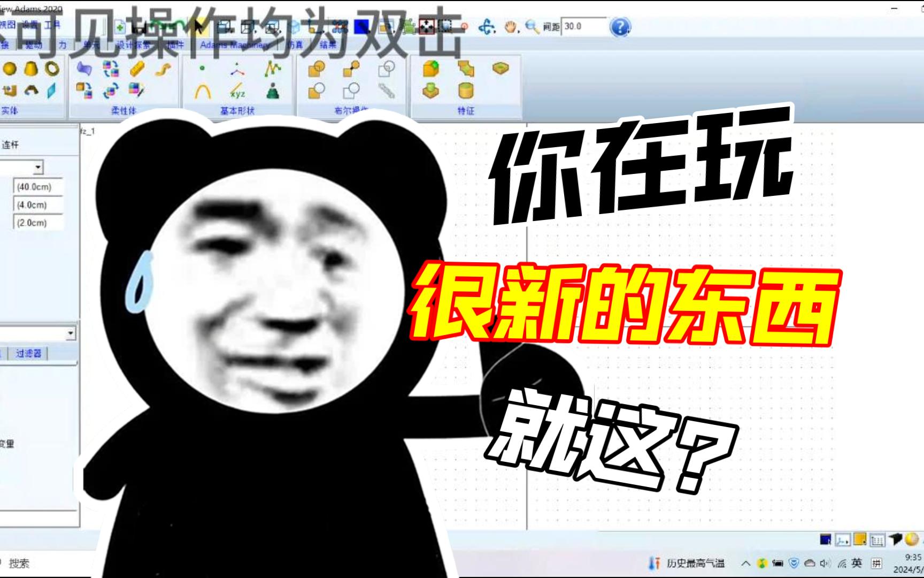
Task: Unite two solids with the Boolean tool
Action: pos(317,69)
